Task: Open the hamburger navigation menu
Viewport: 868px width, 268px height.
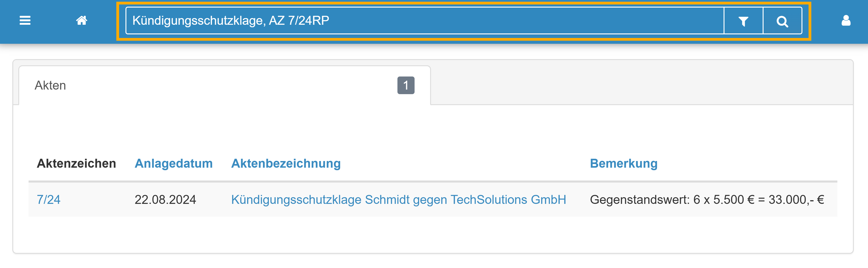Action: 25,21
